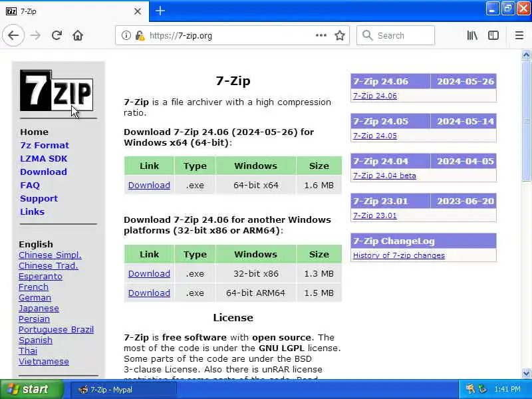
Task: Click the second system tray icon
Action: click(481, 389)
